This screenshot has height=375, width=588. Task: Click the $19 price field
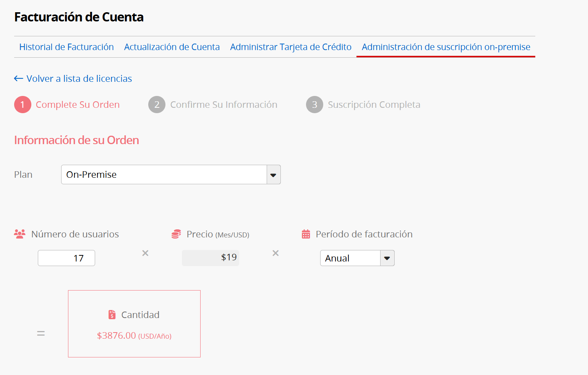(x=211, y=258)
